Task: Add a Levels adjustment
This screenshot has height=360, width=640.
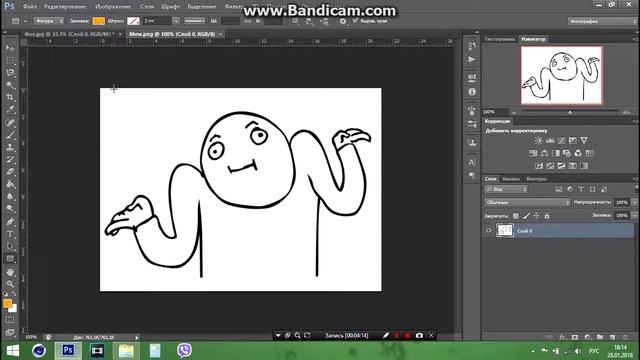Action: pos(550,140)
